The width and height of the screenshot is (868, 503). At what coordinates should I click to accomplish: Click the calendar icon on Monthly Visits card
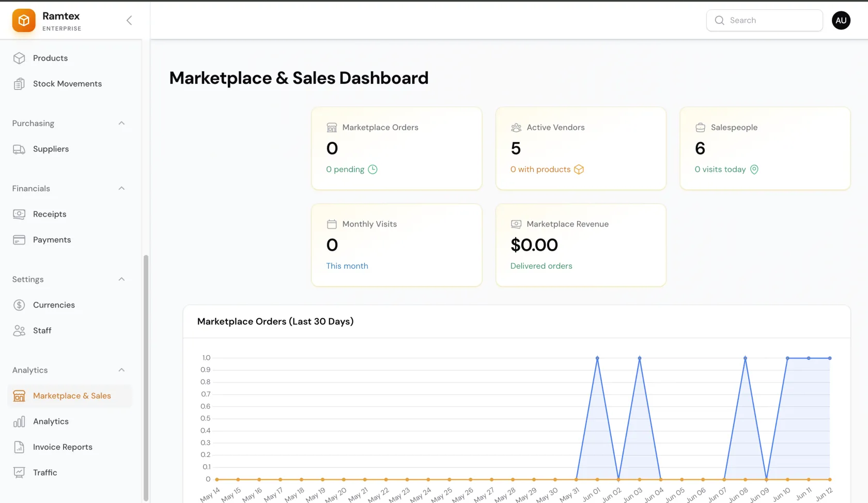click(332, 224)
